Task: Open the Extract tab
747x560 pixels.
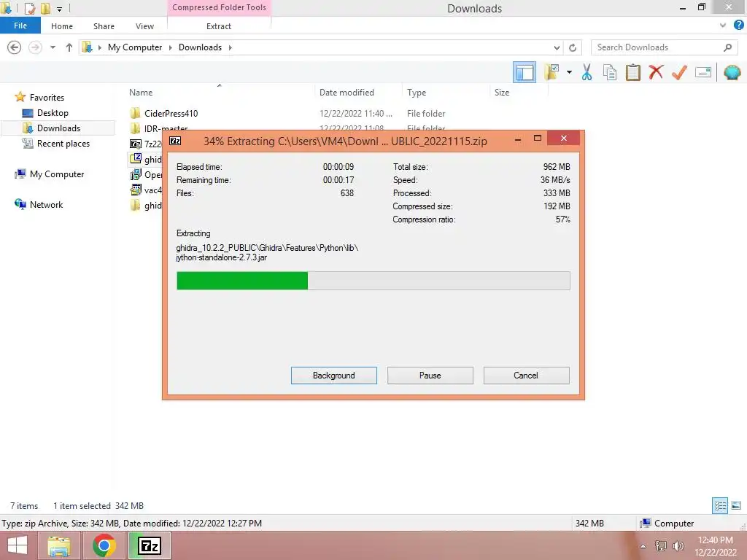Action: (219, 26)
